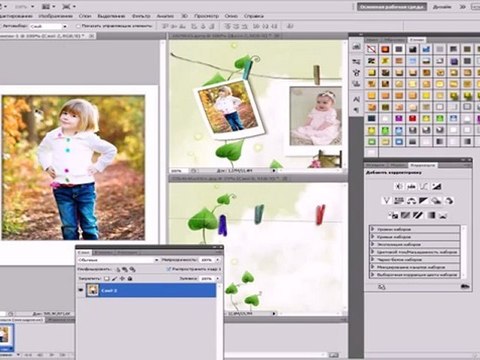Image resolution: width=480 pixels, height=360 pixels.
Task: Open the Справка menu
Action: pos(254,16)
